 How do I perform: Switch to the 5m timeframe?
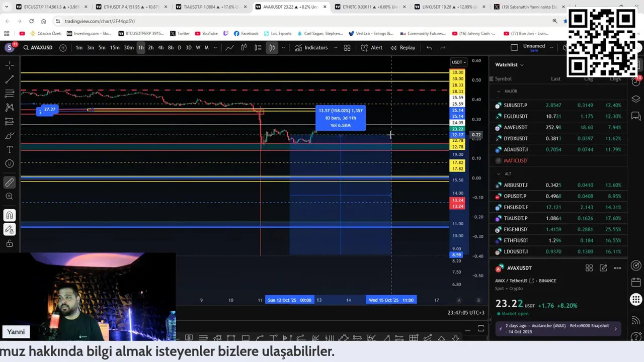[102, 48]
